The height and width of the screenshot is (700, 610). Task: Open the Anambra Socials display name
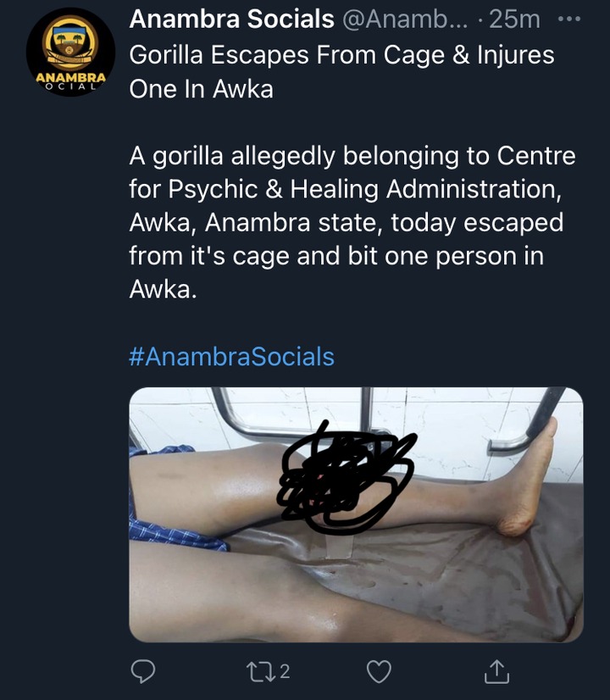[x=231, y=19]
